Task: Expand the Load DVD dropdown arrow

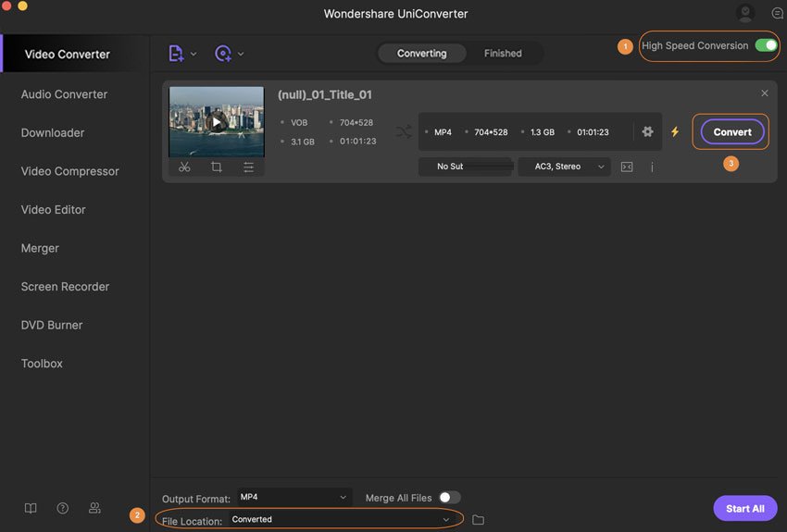Action: pyautogui.click(x=241, y=54)
